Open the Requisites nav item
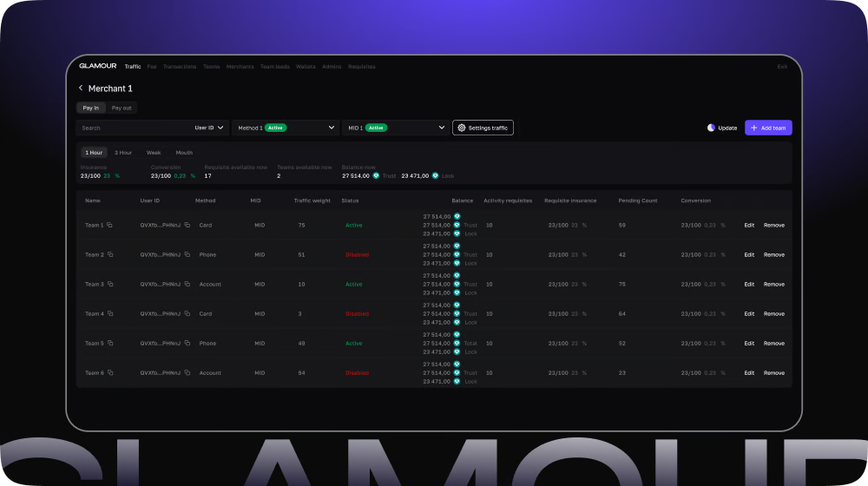 361,67
